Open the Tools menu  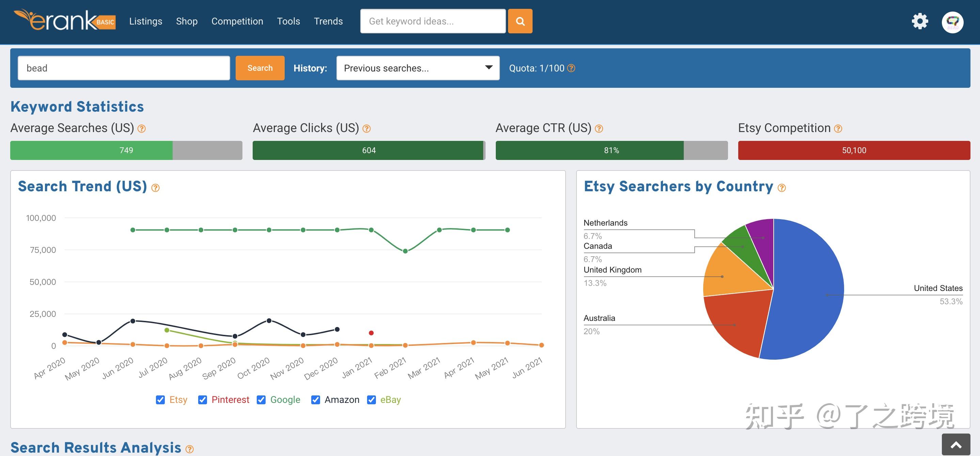pos(288,21)
